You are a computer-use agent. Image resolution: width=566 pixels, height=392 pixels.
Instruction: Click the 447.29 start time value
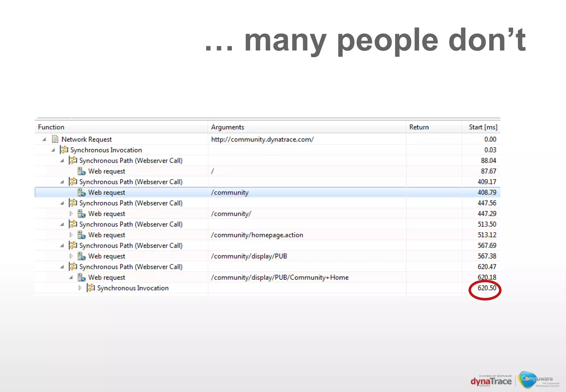tap(487, 214)
